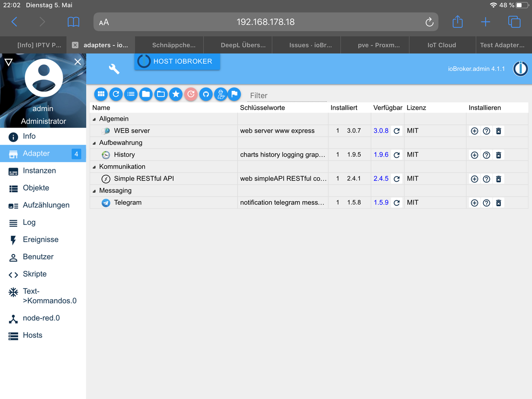Collapse the Kommunikation group
This screenshot has width=532, height=399.
(94, 167)
